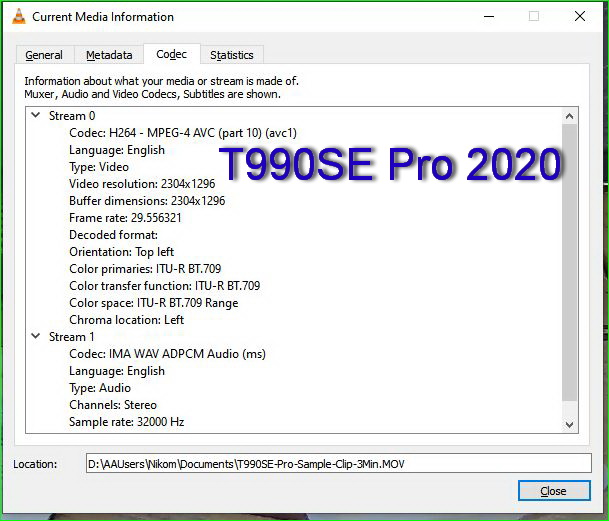Click the scroll up arrow in codec list
609x521 pixels.
click(x=569, y=116)
